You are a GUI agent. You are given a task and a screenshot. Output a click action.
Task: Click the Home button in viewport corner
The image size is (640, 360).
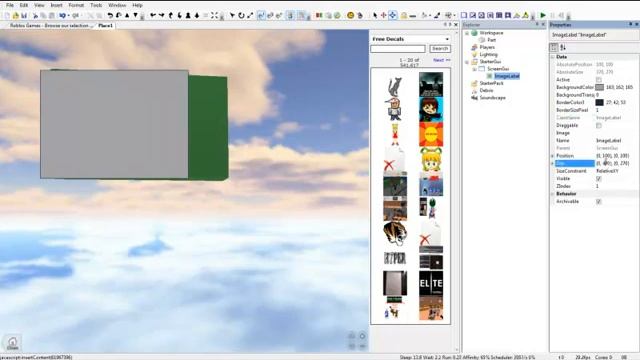pyautogui.click(x=12, y=343)
